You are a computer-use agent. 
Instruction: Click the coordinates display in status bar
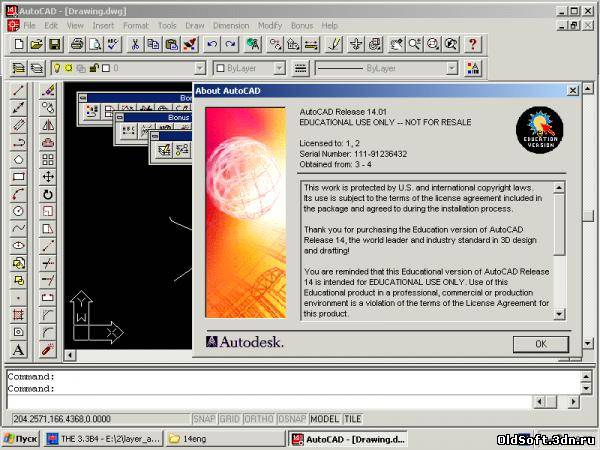point(100,419)
